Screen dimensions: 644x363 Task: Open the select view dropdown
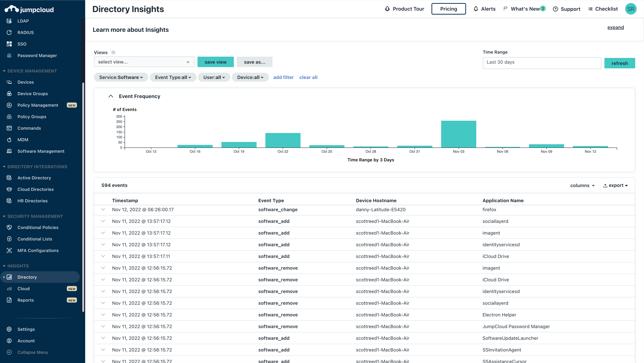pos(144,62)
